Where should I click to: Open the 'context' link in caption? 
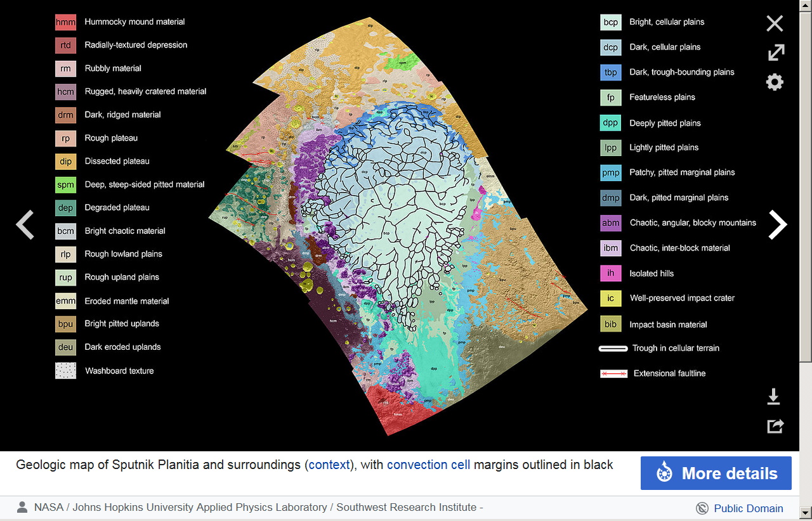point(329,465)
